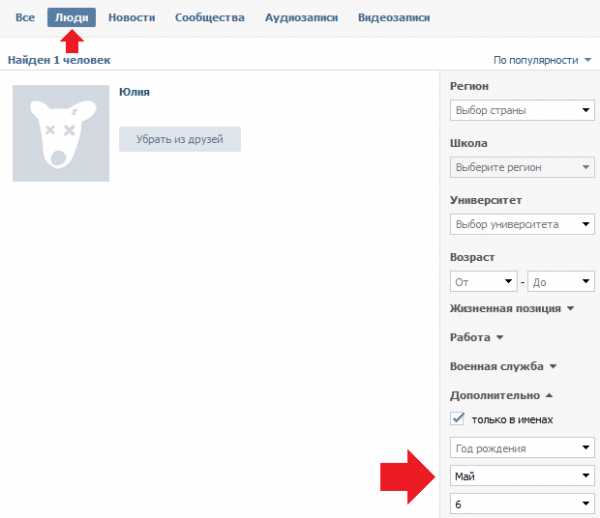The width and height of the screenshot is (600, 518).
Task: Open the birth month dropdown showing Май
Action: [x=522, y=476]
